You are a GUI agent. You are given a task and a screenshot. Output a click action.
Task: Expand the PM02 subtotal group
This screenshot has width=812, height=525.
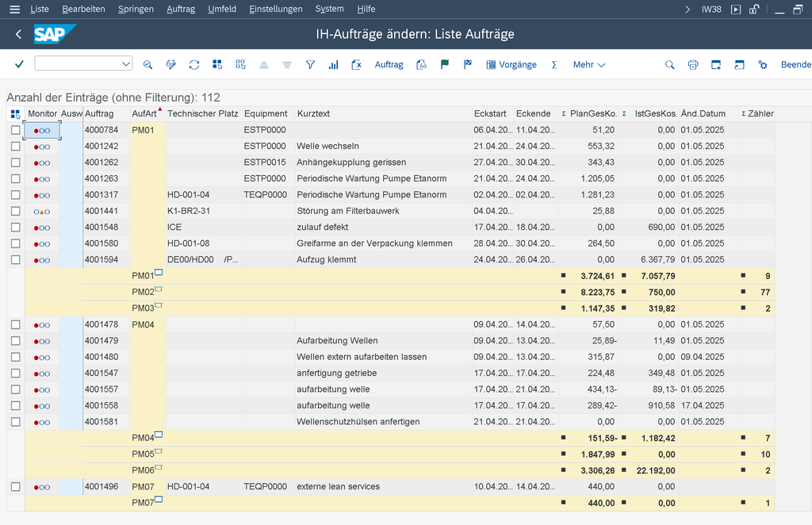coord(159,289)
